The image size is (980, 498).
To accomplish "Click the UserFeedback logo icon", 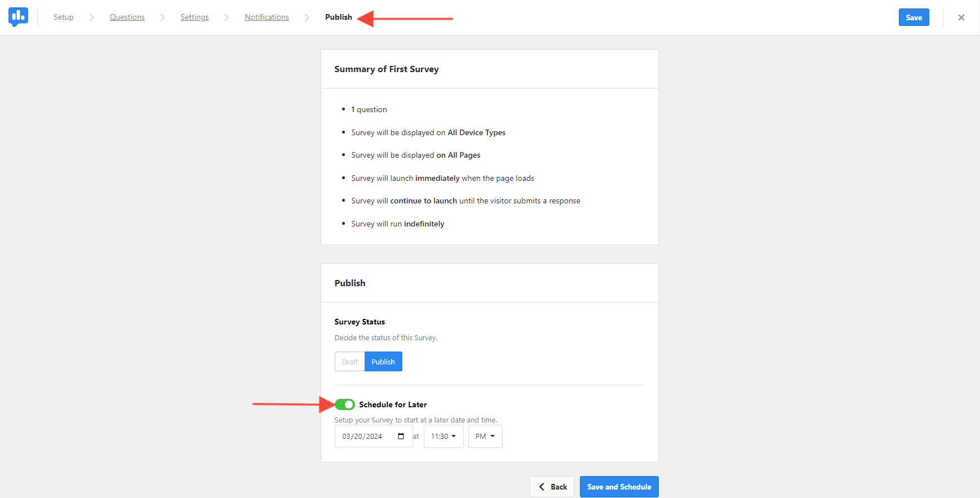I will point(19,17).
